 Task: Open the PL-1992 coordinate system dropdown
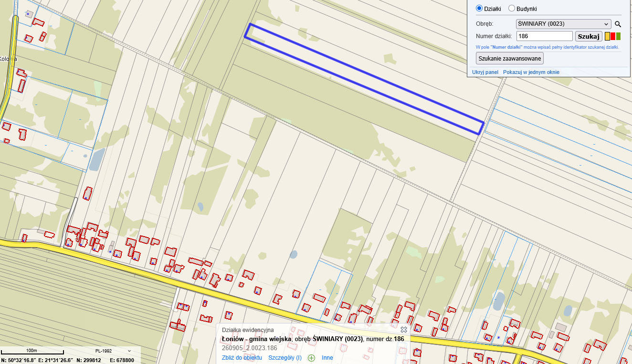113,351
